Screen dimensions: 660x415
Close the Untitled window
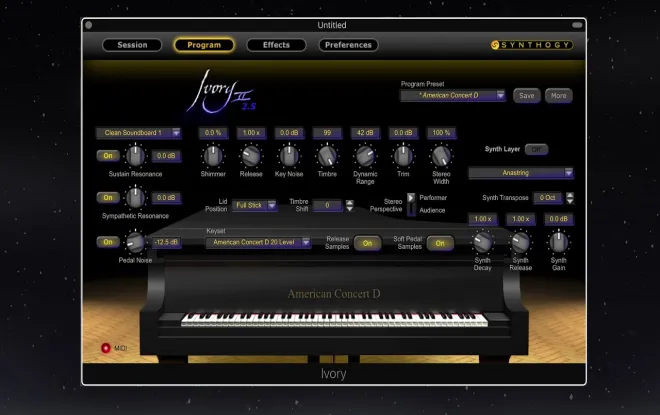pos(89,25)
